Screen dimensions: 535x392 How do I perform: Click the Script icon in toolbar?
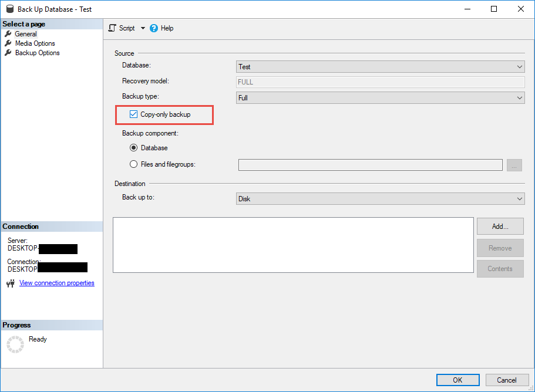pyautogui.click(x=112, y=28)
